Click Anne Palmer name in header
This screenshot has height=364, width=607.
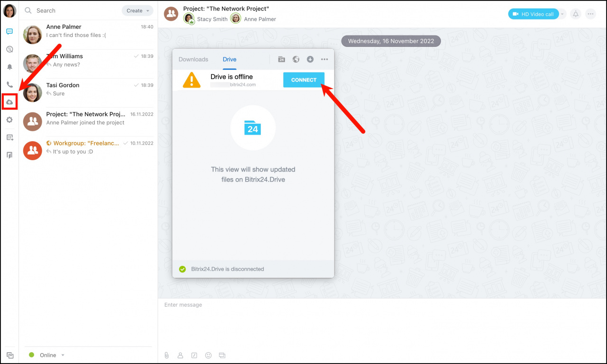260,19
